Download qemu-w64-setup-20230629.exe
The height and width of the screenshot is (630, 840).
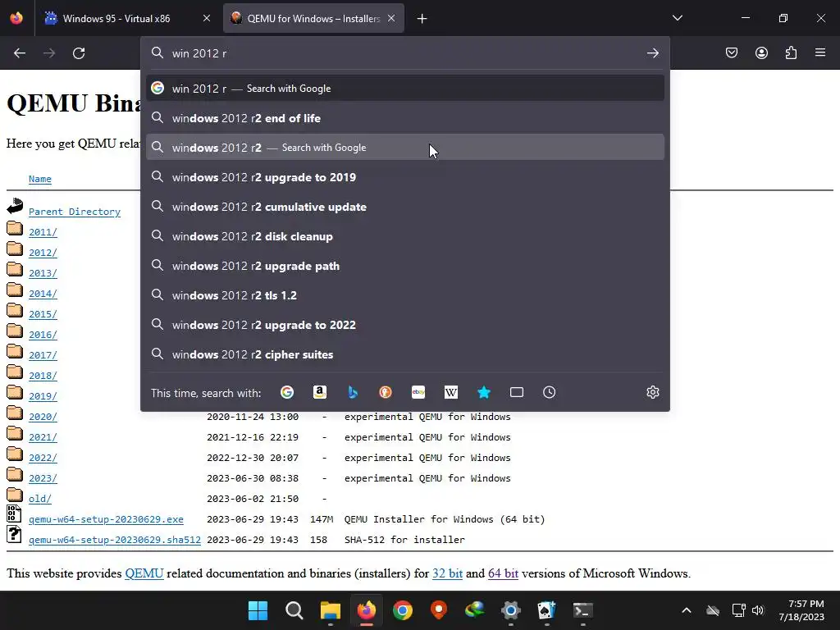106,519
